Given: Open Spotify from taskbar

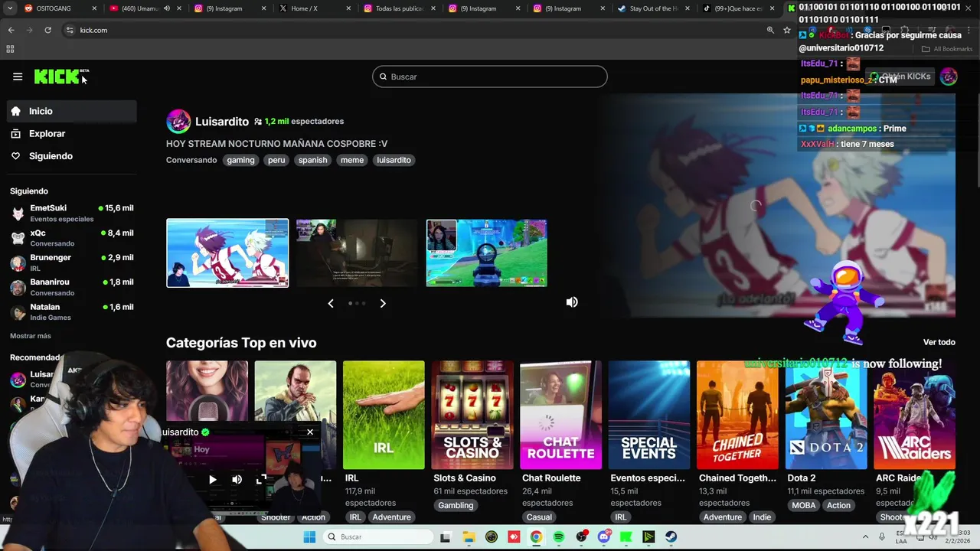Looking at the screenshot, I should click(x=559, y=537).
